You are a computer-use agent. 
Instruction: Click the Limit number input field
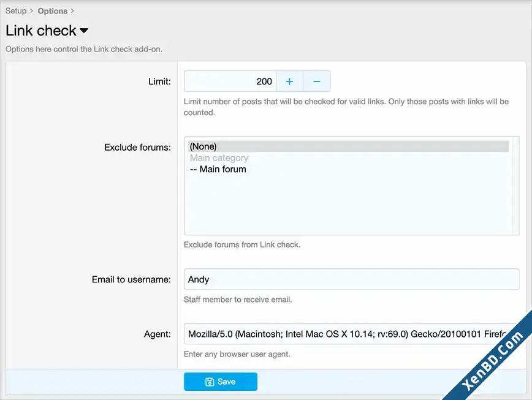[x=230, y=81]
